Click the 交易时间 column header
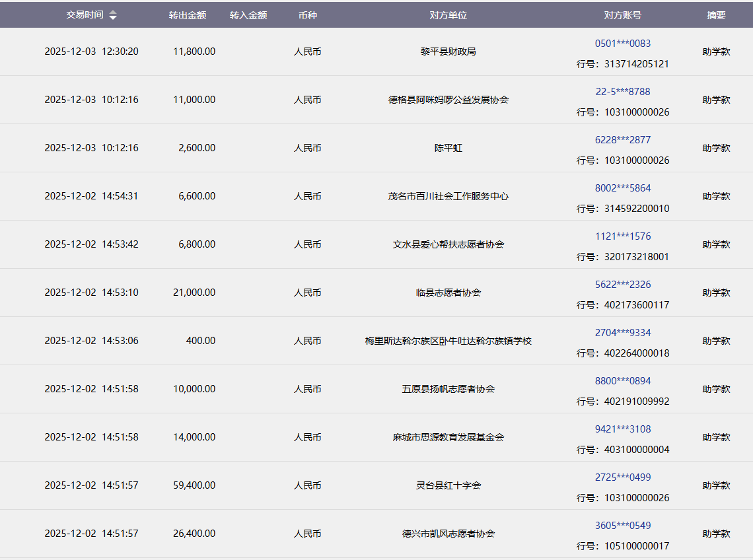 point(85,15)
